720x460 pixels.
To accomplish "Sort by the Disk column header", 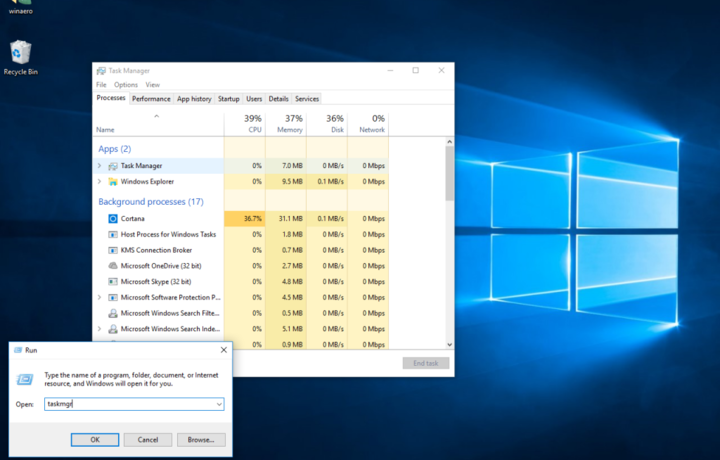I will point(327,123).
